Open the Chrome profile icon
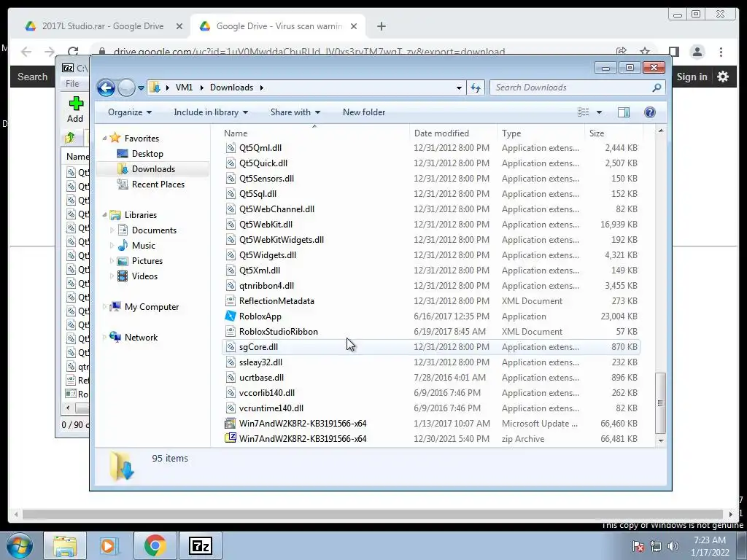The height and width of the screenshot is (560, 747). coord(697,52)
